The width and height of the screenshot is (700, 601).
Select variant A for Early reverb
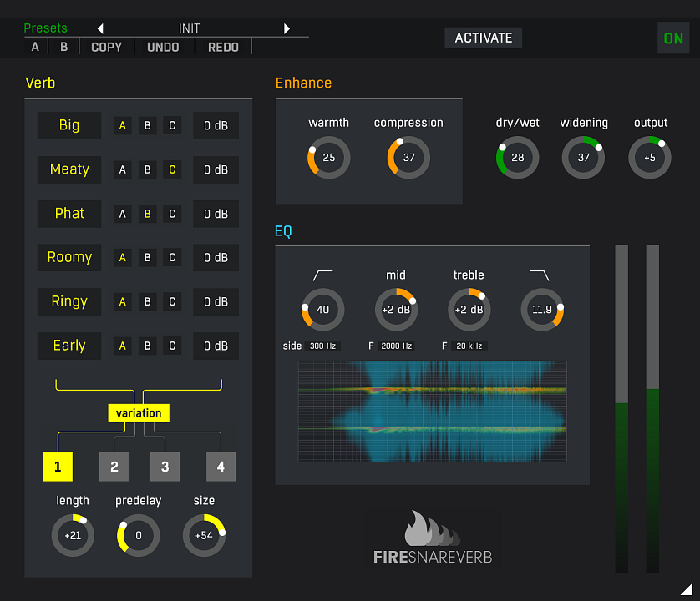point(122,346)
